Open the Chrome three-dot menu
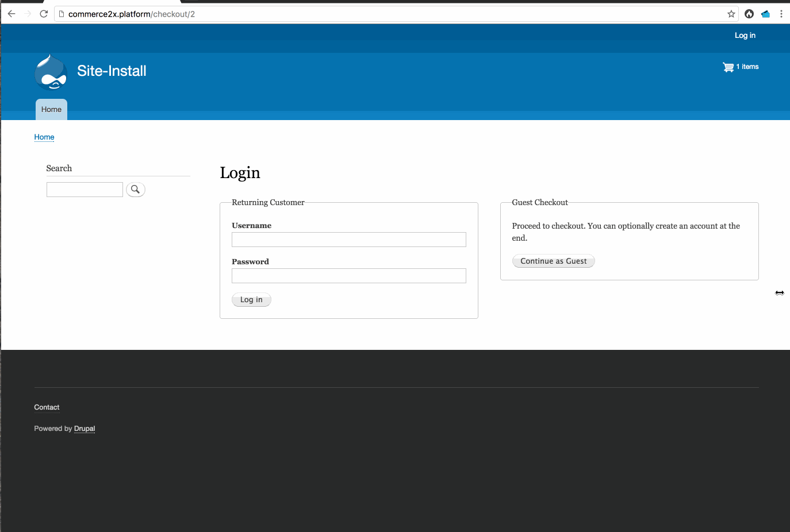Viewport: 790px width, 532px height. (781, 14)
